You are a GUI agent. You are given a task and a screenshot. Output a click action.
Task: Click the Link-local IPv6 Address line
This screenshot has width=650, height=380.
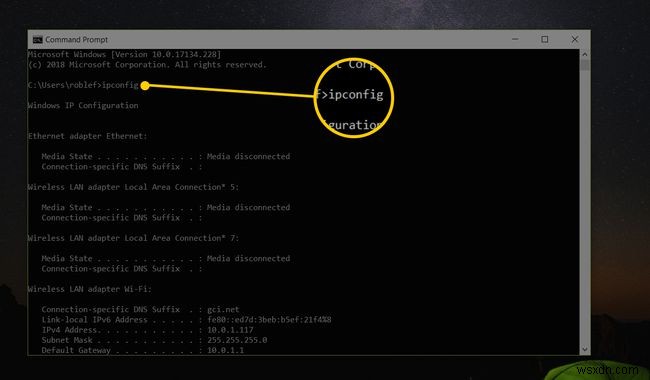coord(187,319)
